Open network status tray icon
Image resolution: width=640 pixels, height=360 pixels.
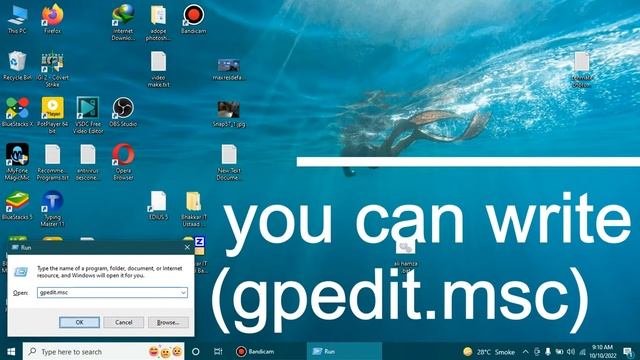click(x=582, y=351)
